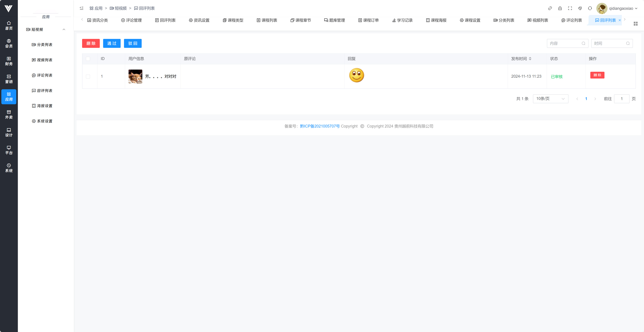Open the 10条/页 page size dropdown
This screenshot has width=644, height=332.
click(x=550, y=99)
